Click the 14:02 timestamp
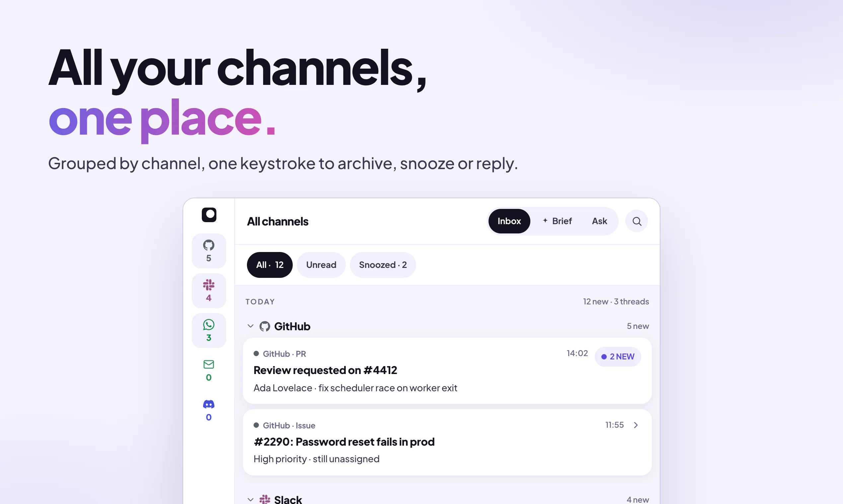Image resolution: width=843 pixels, height=504 pixels. pyautogui.click(x=577, y=353)
